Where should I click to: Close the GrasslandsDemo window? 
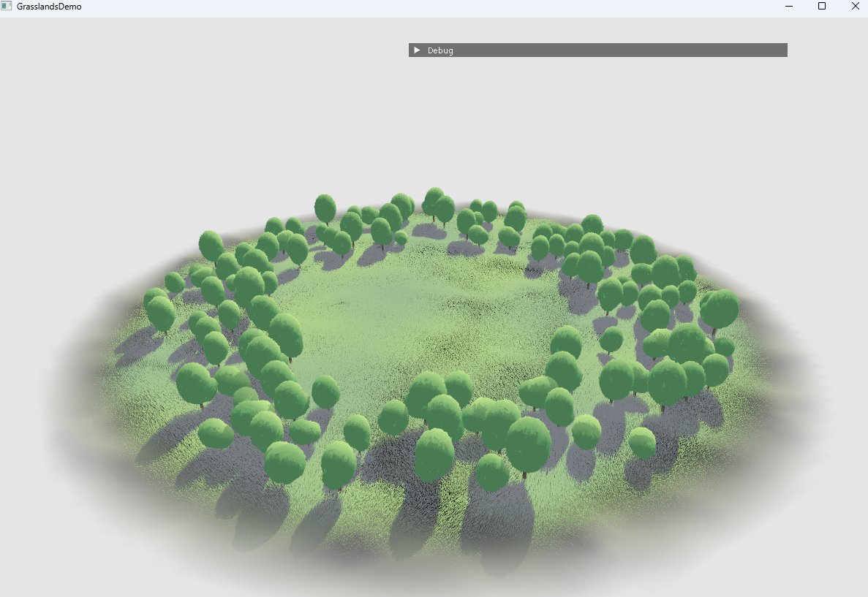(855, 7)
